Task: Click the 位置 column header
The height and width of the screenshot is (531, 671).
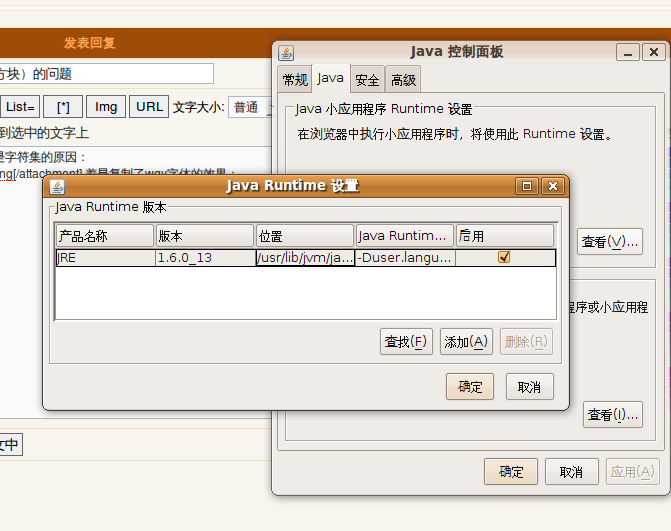Action: click(x=305, y=236)
